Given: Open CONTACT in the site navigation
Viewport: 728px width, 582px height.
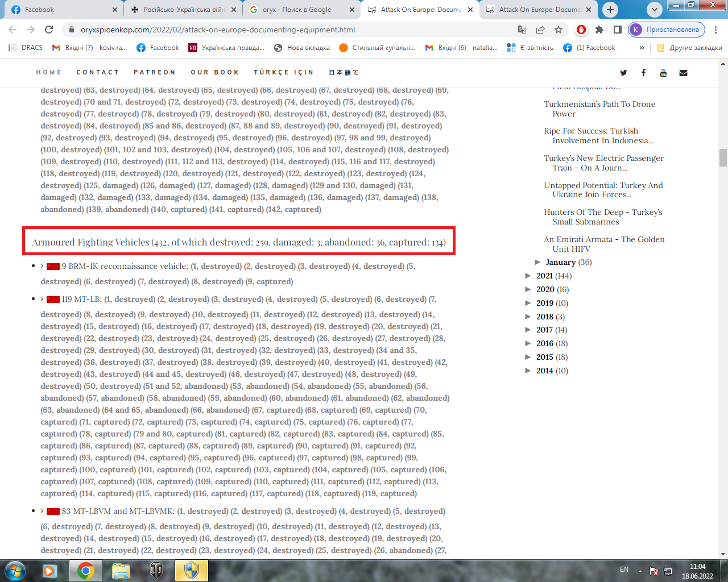Looking at the screenshot, I should tap(98, 73).
